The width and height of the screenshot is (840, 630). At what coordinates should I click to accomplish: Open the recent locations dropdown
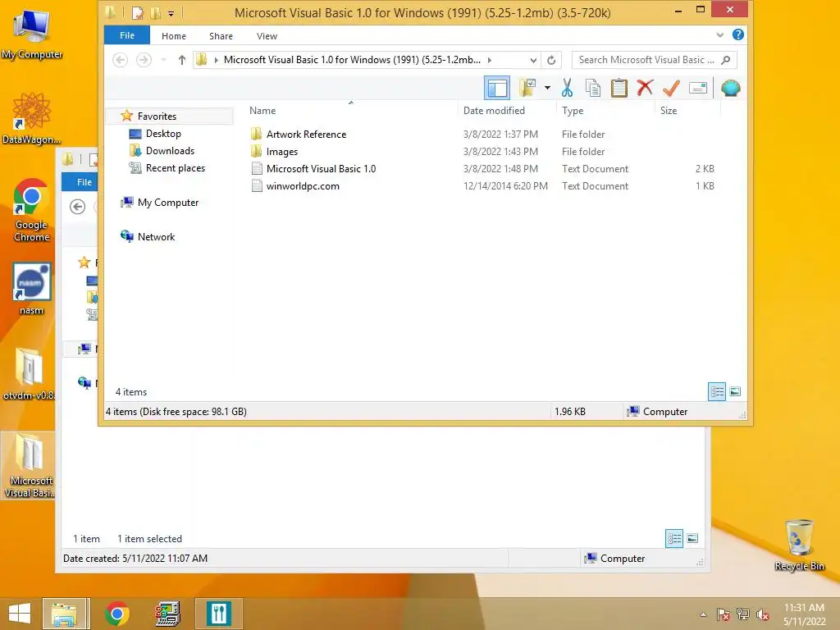(x=163, y=60)
